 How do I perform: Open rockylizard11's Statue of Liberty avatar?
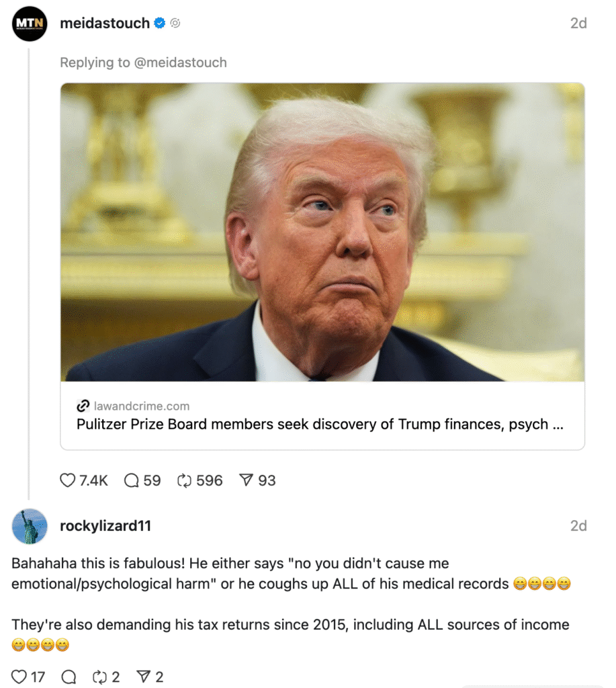coord(30,526)
